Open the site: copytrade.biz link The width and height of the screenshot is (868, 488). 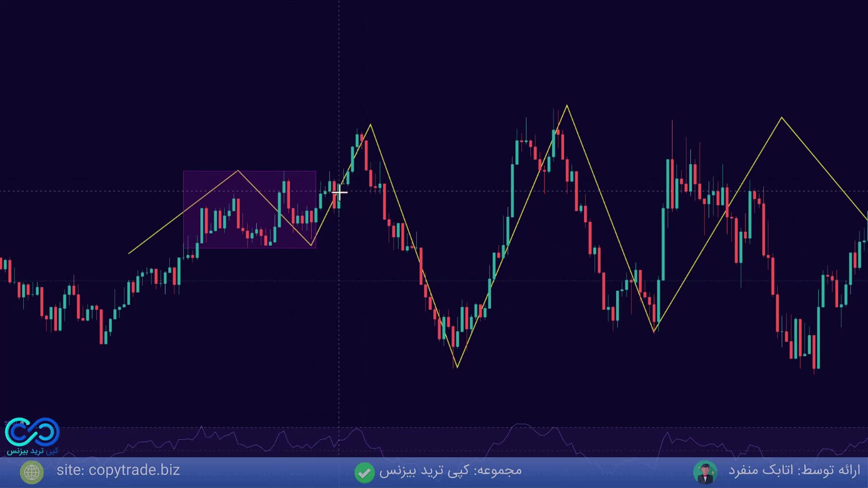(118, 470)
